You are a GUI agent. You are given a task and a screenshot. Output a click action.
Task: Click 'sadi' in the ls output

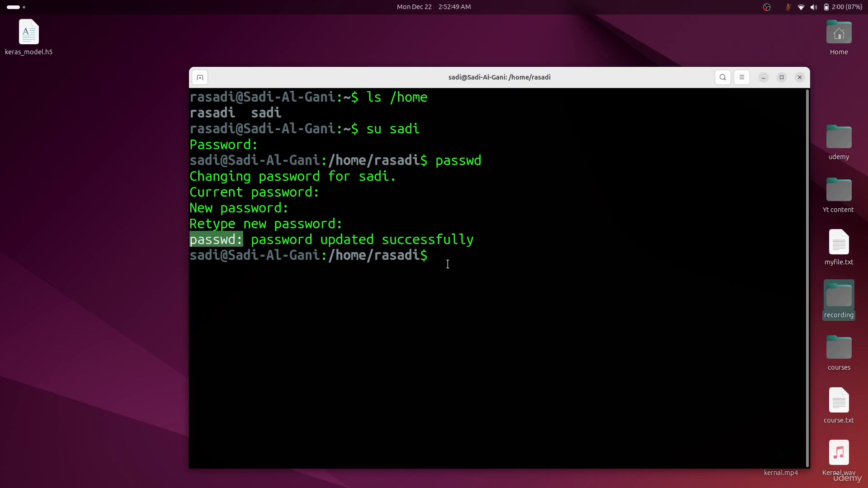pos(266,113)
